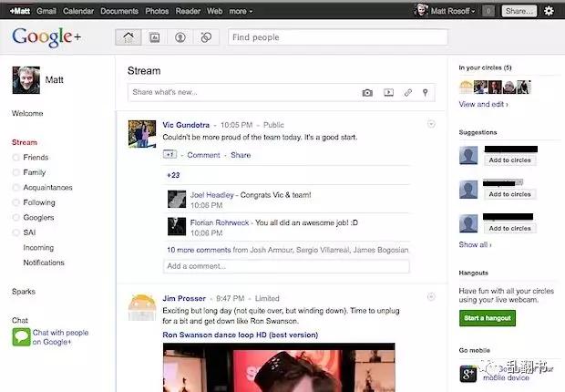Open the Matt Rosoff account dropdown
The height and width of the screenshot is (392, 565).
coord(453,11)
